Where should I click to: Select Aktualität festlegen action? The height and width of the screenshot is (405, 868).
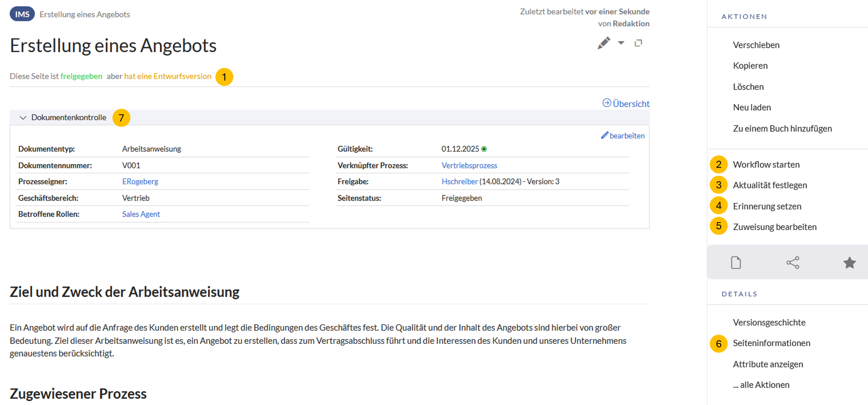[x=770, y=185]
